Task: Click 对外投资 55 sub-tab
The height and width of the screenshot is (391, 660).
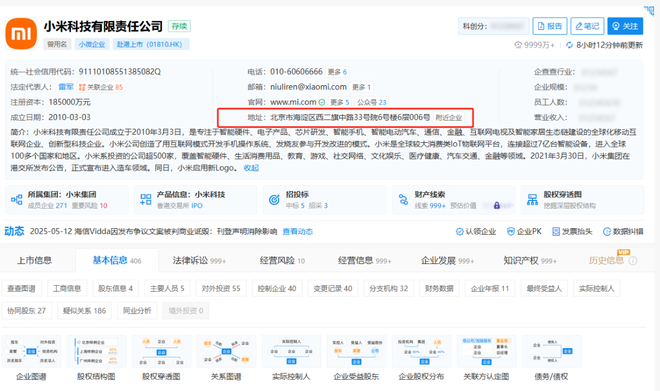Action: click(x=221, y=288)
